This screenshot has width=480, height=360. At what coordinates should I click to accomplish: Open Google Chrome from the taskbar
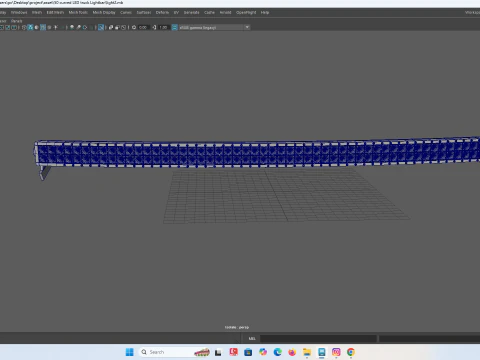351,352
